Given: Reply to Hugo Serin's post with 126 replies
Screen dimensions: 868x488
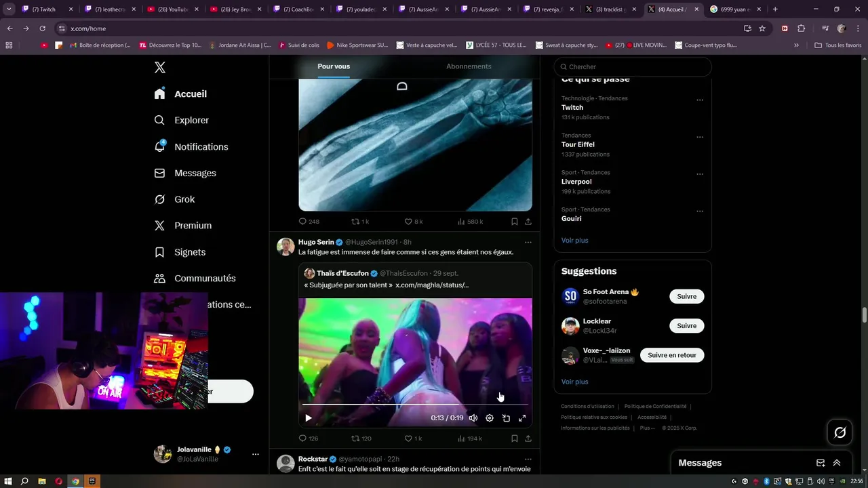Looking at the screenshot, I should pos(309,439).
